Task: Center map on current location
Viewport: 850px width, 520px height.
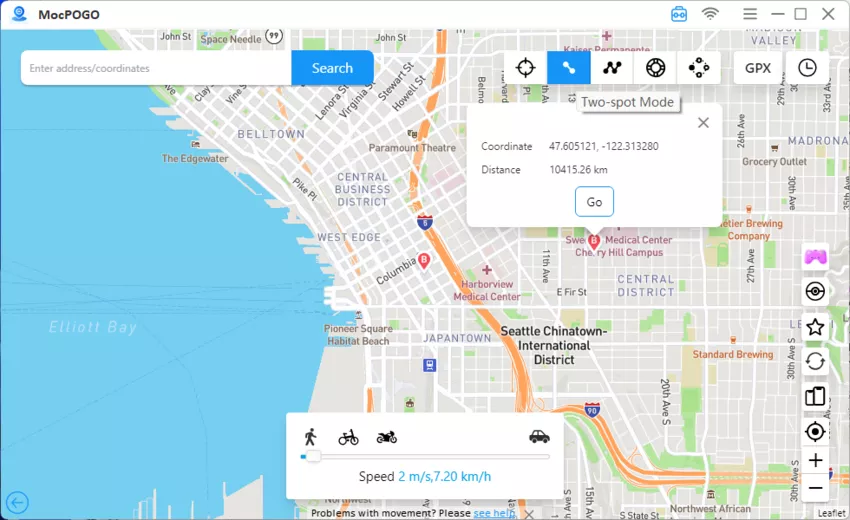Action: click(x=815, y=431)
